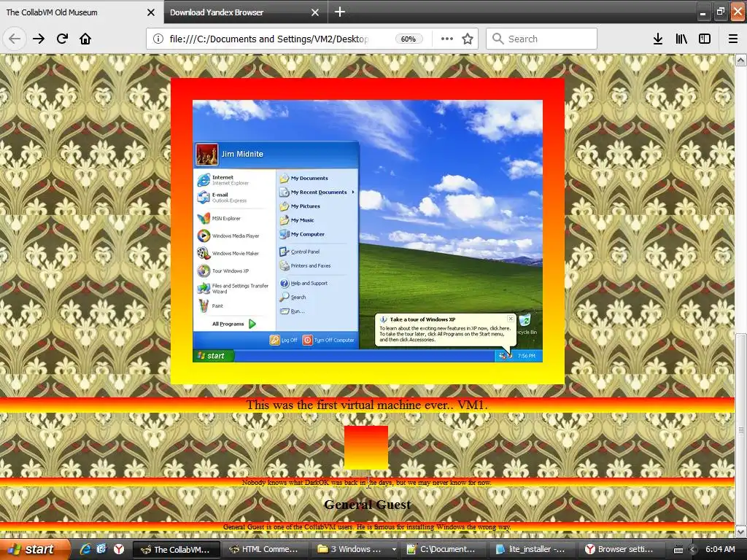Viewport: 747px width, 560px height.
Task: Click the small red-yellow gradient square
Action: click(366, 448)
